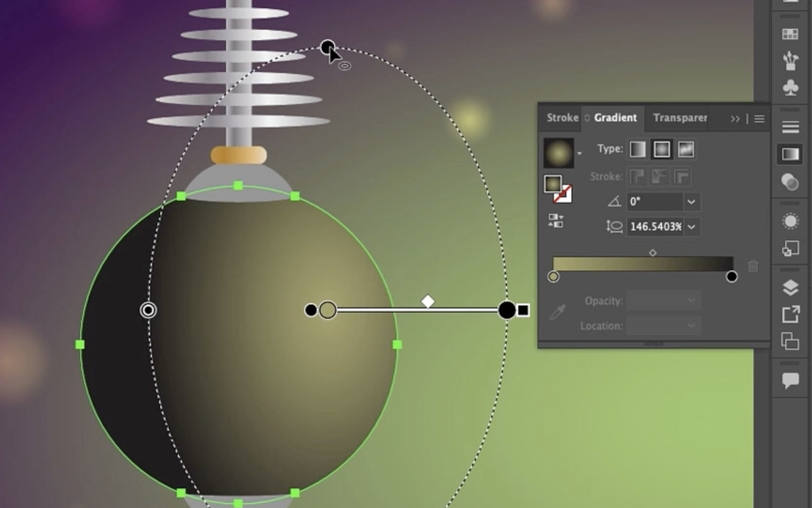The width and height of the screenshot is (812, 508).
Task: Switch to the Gradient tab
Action: click(x=615, y=118)
